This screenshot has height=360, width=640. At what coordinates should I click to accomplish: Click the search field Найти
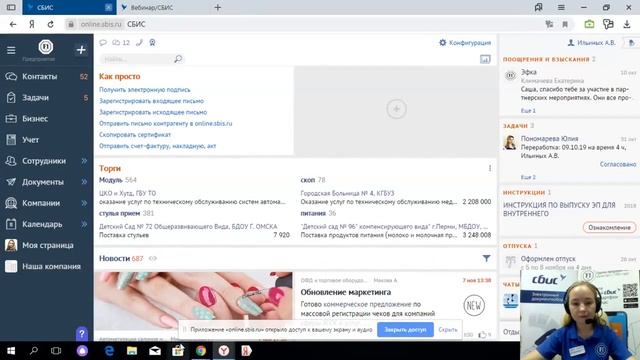[137, 59]
